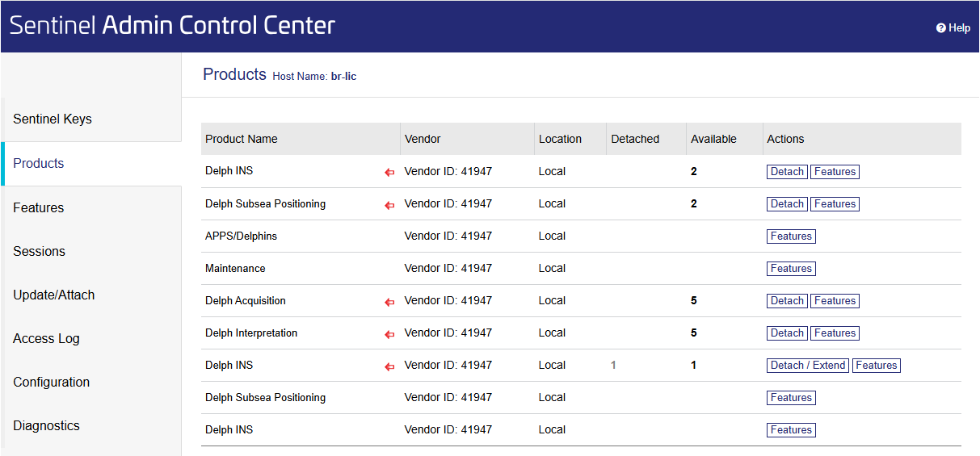Open Configuration from the sidebar
980x456 pixels.
(52, 382)
